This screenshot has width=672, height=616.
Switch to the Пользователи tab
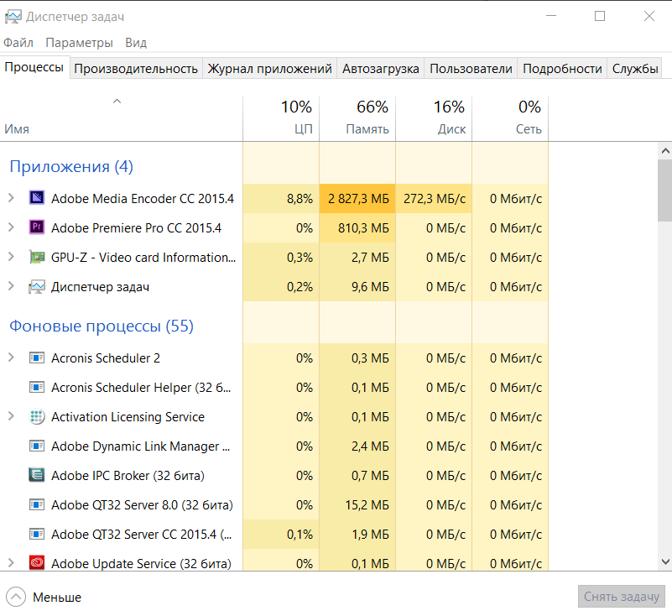coord(471,69)
